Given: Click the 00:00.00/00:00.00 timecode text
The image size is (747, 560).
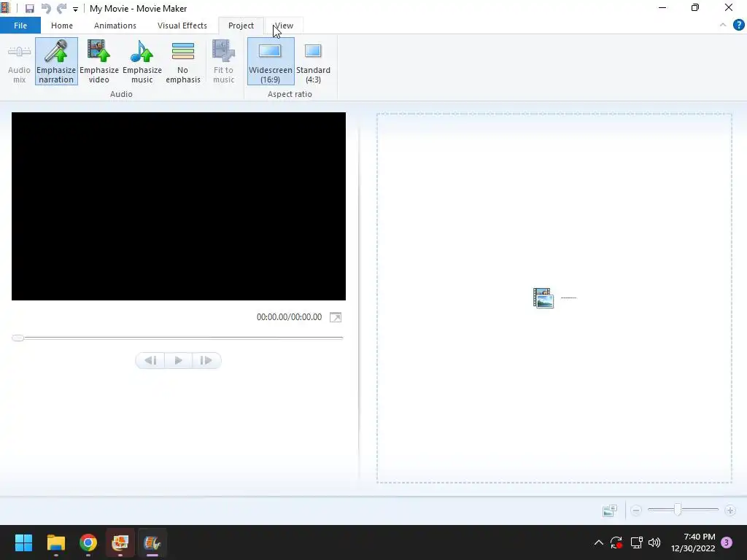Looking at the screenshot, I should coord(289,317).
